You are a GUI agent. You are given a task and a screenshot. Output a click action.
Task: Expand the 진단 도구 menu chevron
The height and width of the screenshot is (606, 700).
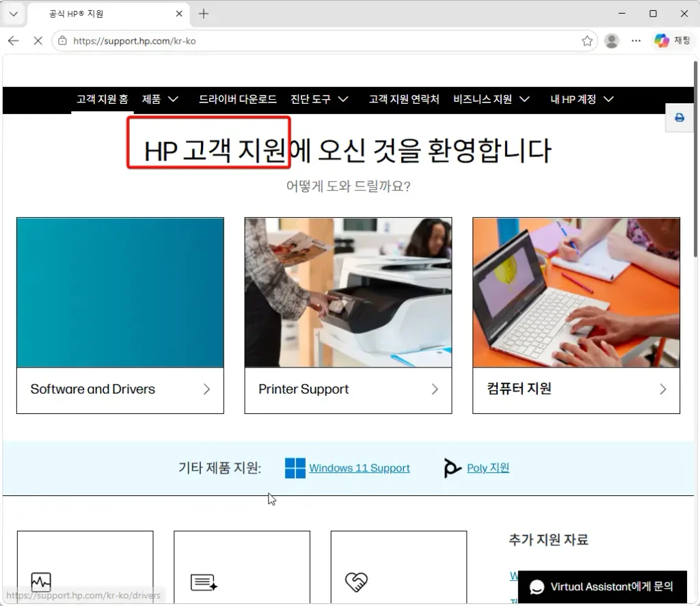[343, 99]
